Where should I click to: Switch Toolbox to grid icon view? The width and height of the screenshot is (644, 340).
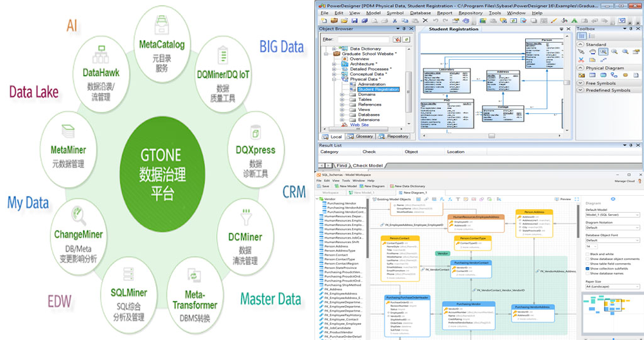click(x=581, y=36)
